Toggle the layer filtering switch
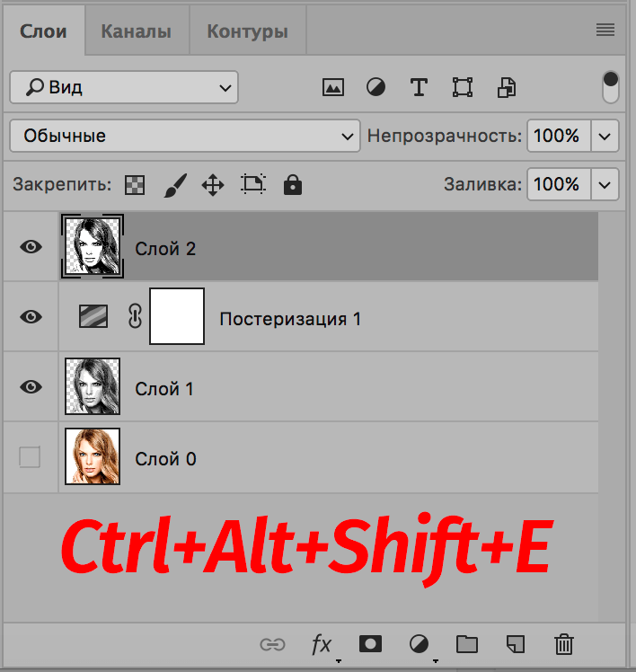Screen dimensions: 636x672 tap(611, 88)
